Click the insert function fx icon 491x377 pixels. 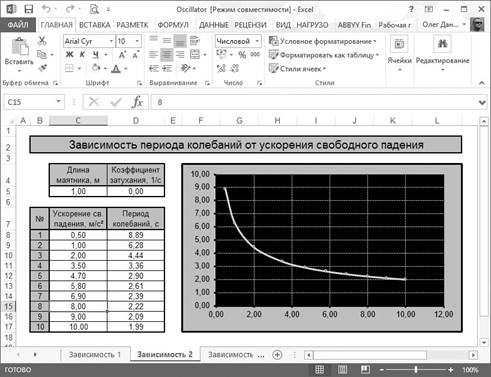tap(137, 102)
